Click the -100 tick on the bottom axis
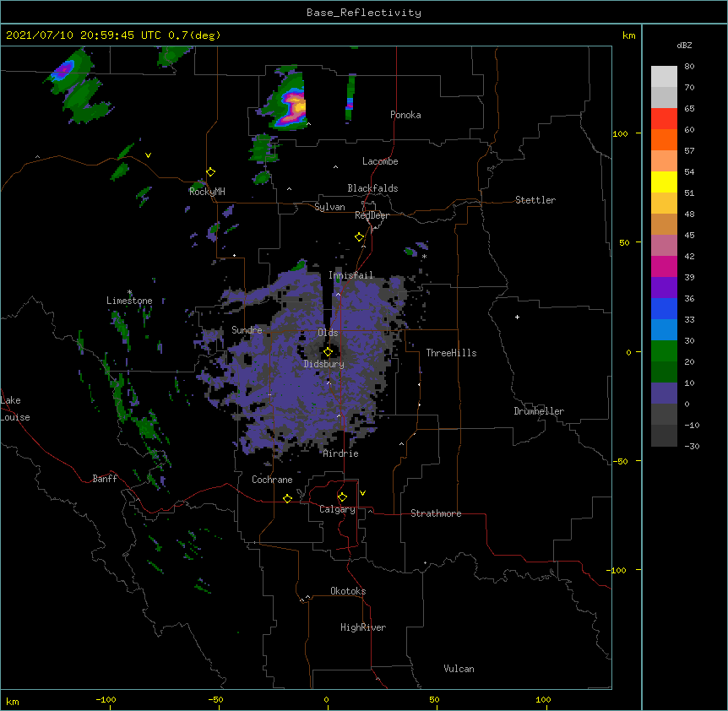The image size is (728, 711). 106,699
